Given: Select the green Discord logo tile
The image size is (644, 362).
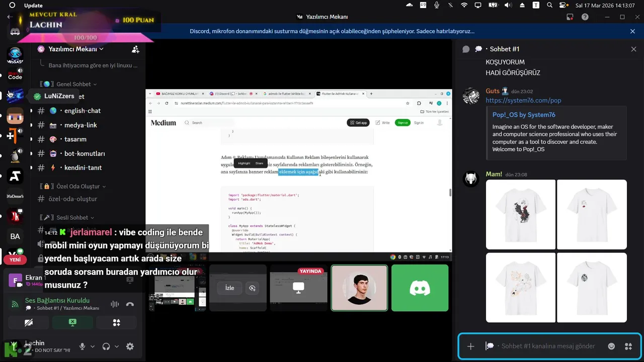Looking at the screenshot, I should [x=420, y=288].
